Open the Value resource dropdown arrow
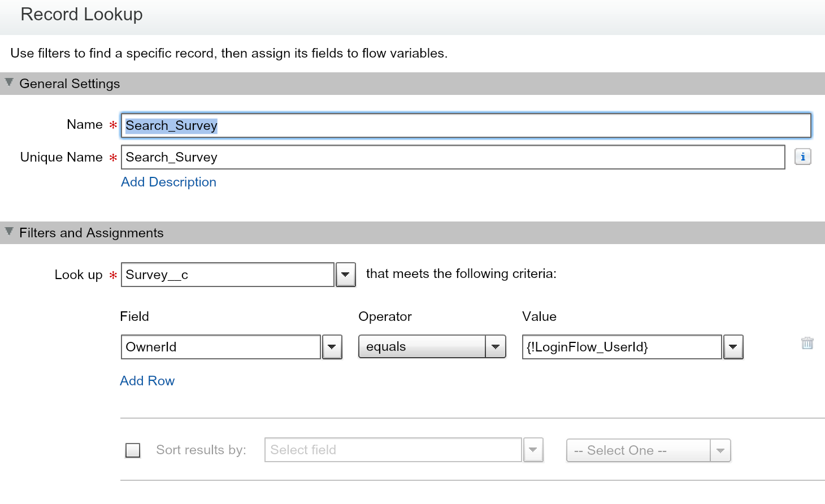Viewport: 825px width, 504px height. [x=733, y=347]
